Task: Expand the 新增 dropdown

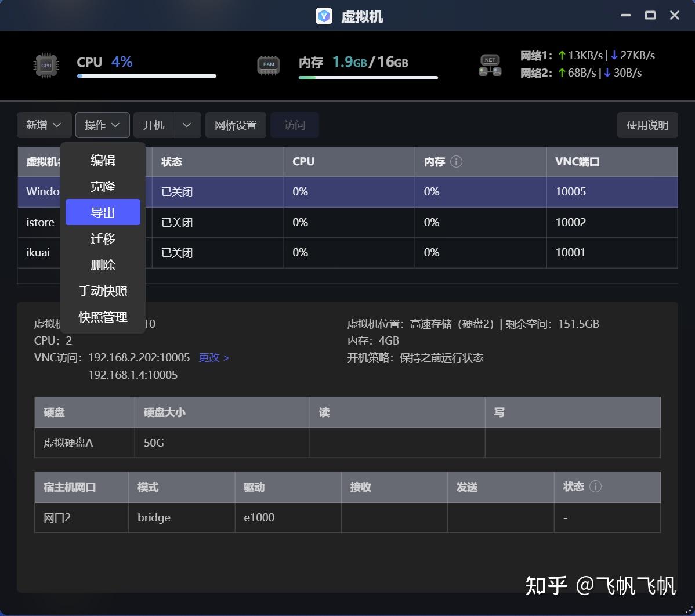Action: point(44,125)
